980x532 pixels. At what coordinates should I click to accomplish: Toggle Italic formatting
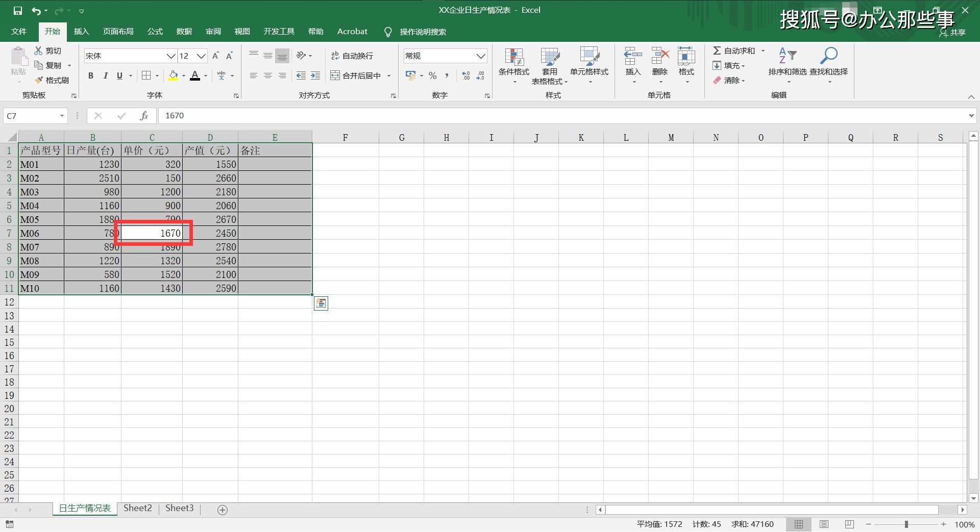(105, 75)
